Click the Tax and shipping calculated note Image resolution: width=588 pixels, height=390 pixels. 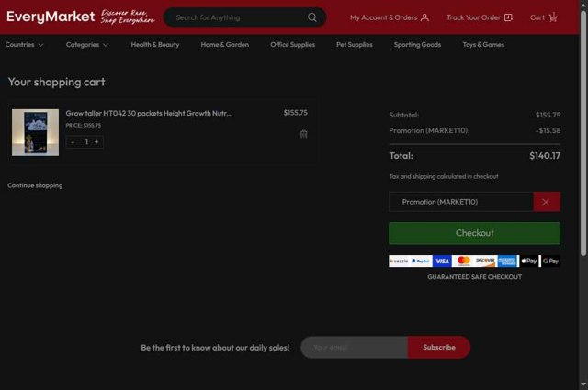pos(444,176)
